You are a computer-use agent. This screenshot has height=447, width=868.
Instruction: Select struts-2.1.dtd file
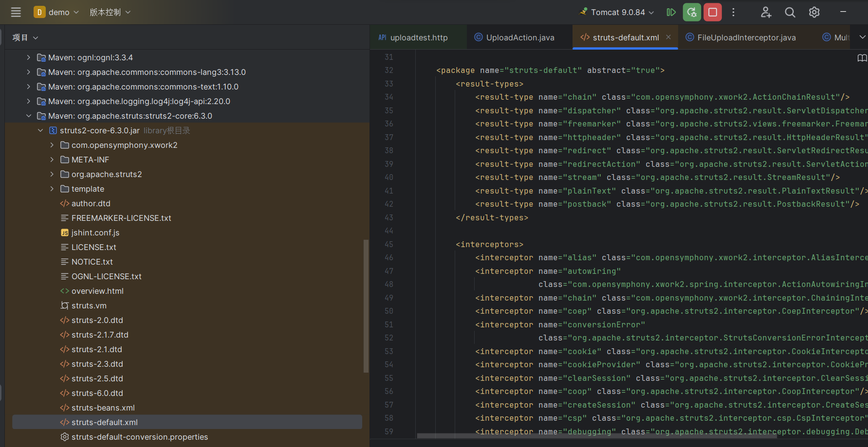(97, 349)
